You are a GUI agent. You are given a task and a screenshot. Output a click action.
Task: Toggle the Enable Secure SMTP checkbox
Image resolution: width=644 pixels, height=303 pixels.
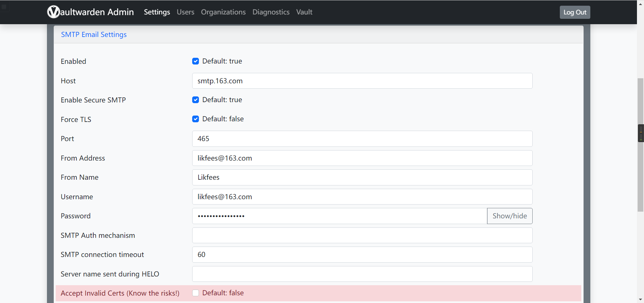pyautogui.click(x=196, y=100)
